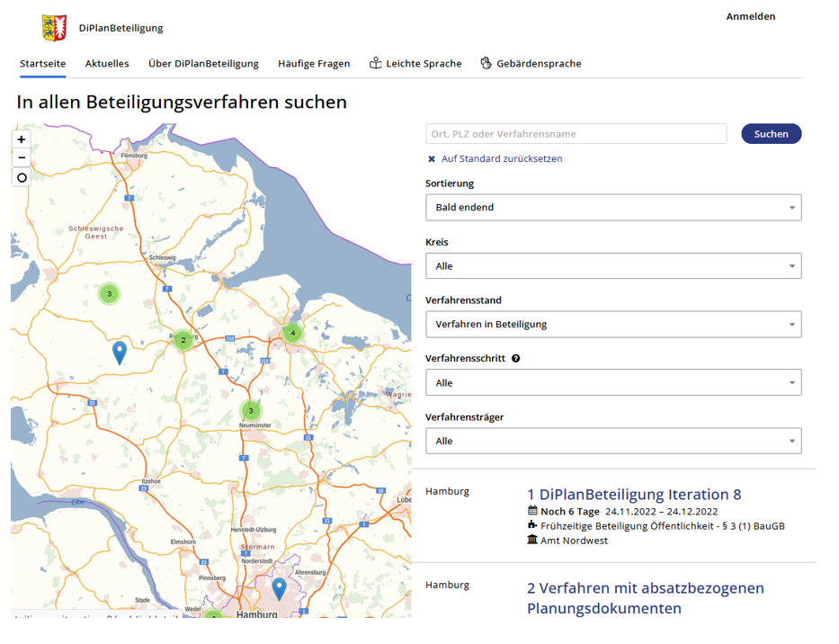Image resolution: width=839 pixels, height=644 pixels.
Task: Click Auf Standard zurücksetzen link
Action: (501, 158)
